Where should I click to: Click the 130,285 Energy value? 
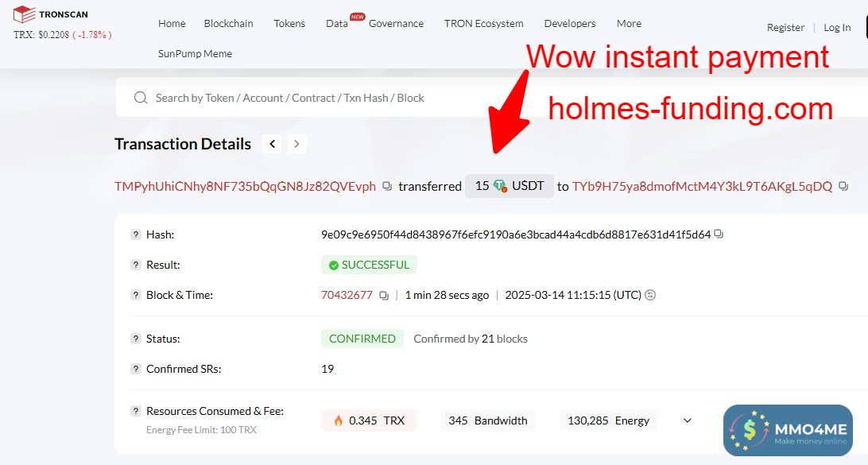coord(608,420)
